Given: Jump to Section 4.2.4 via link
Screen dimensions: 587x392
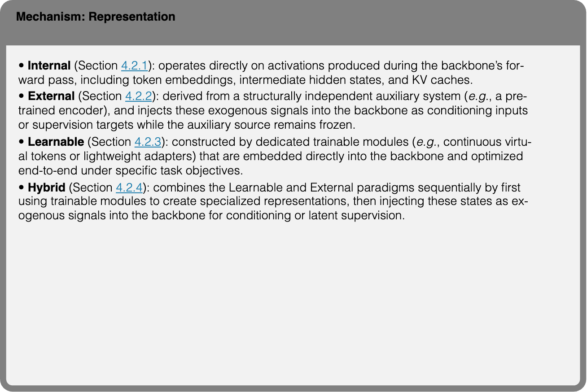Looking at the screenshot, I should pyautogui.click(x=129, y=187).
